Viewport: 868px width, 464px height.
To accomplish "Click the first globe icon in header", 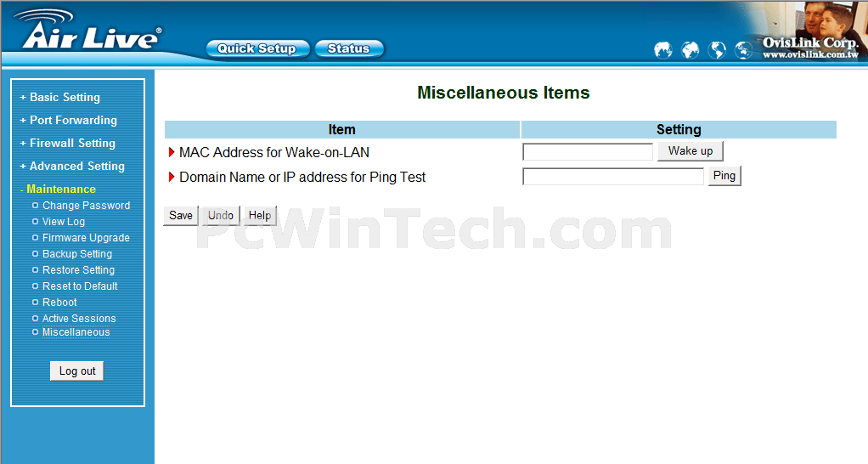I will coord(662,50).
